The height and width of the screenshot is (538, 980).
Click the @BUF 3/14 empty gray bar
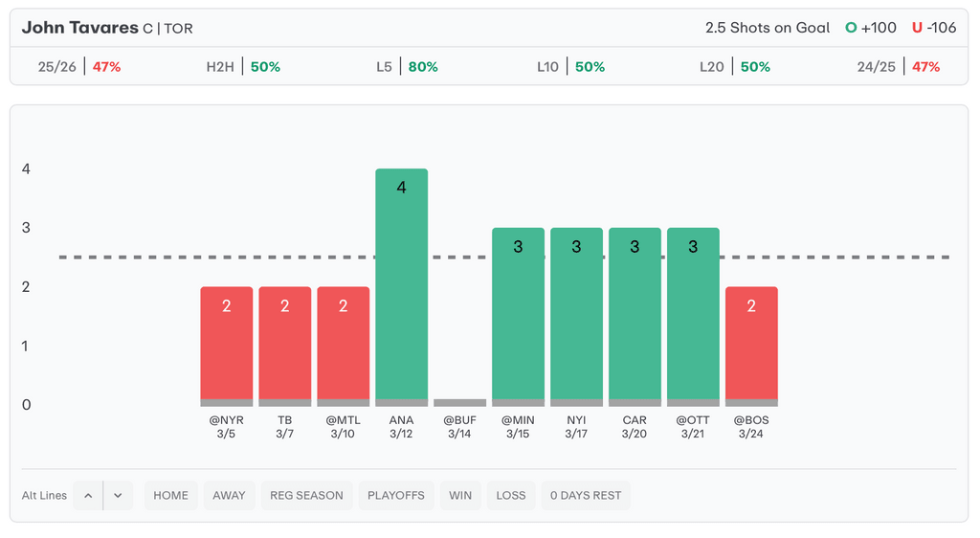[x=459, y=403]
